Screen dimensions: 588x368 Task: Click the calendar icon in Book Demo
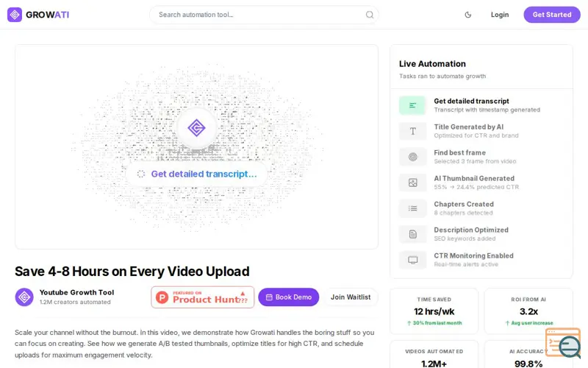[x=269, y=297]
